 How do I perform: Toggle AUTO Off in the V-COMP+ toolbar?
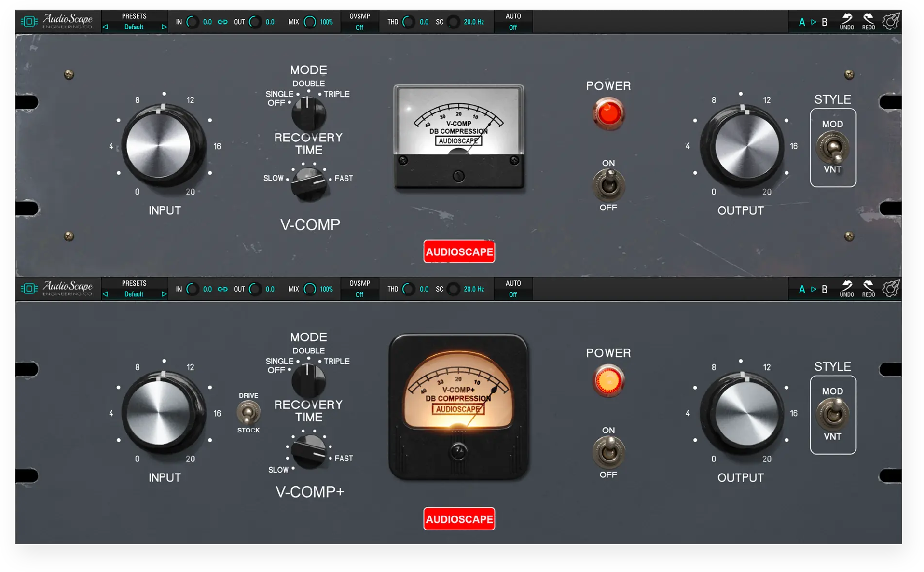tap(513, 289)
